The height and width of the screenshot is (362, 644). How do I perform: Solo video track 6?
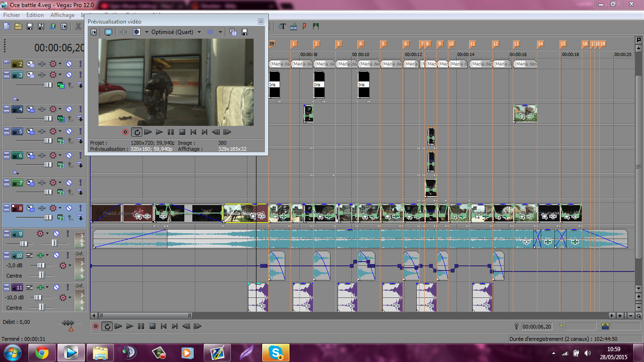click(x=80, y=155)
